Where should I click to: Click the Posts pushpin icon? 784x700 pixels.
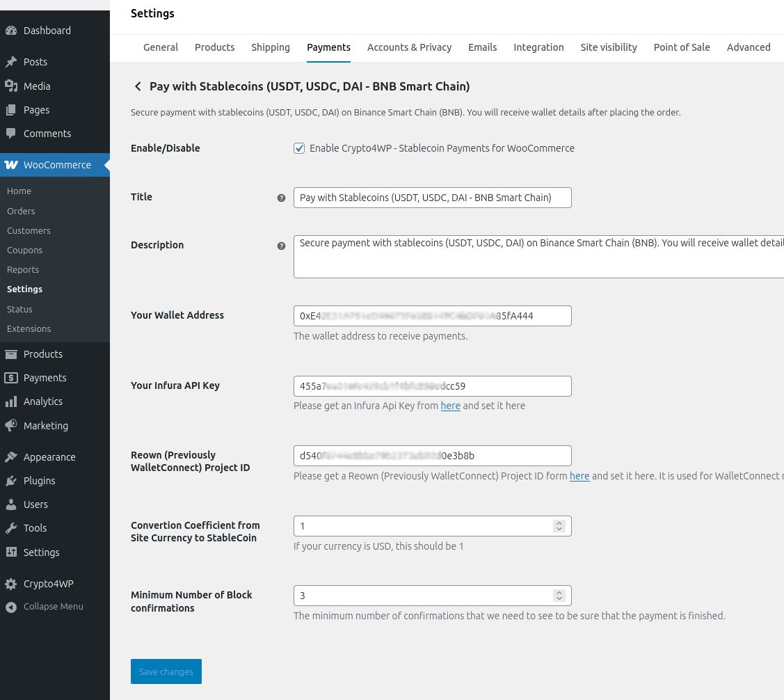[x=11, y=62]
